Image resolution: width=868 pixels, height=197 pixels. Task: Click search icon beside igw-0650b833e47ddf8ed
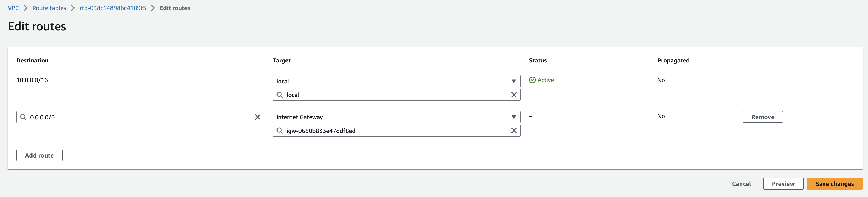pos(279,131)
